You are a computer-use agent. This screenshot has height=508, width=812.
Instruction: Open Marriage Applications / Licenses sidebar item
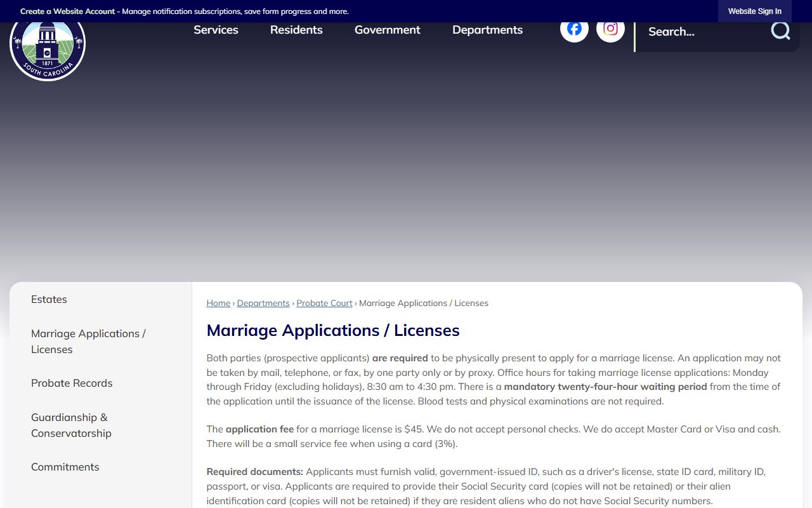[88, 342]
